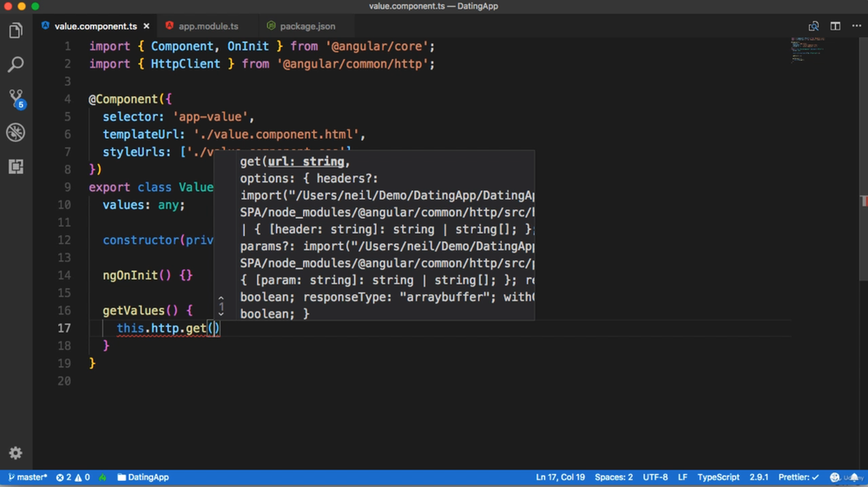Click the master* git branch indicator

(28, 477)
